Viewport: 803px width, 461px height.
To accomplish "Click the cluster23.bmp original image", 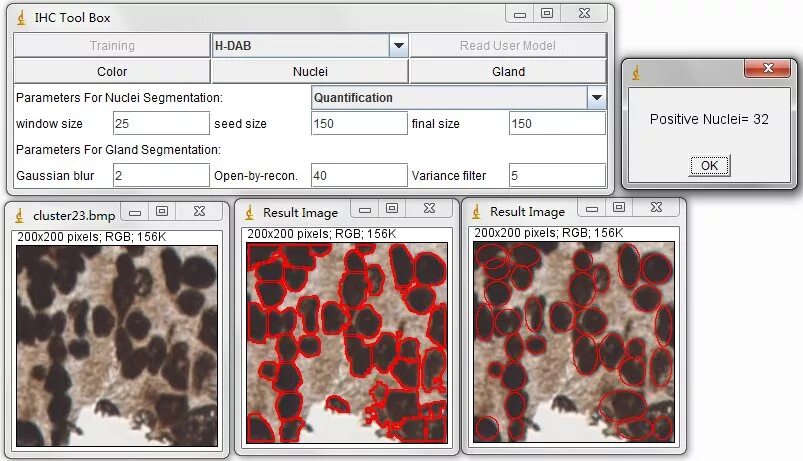I will tap(117, 346).
